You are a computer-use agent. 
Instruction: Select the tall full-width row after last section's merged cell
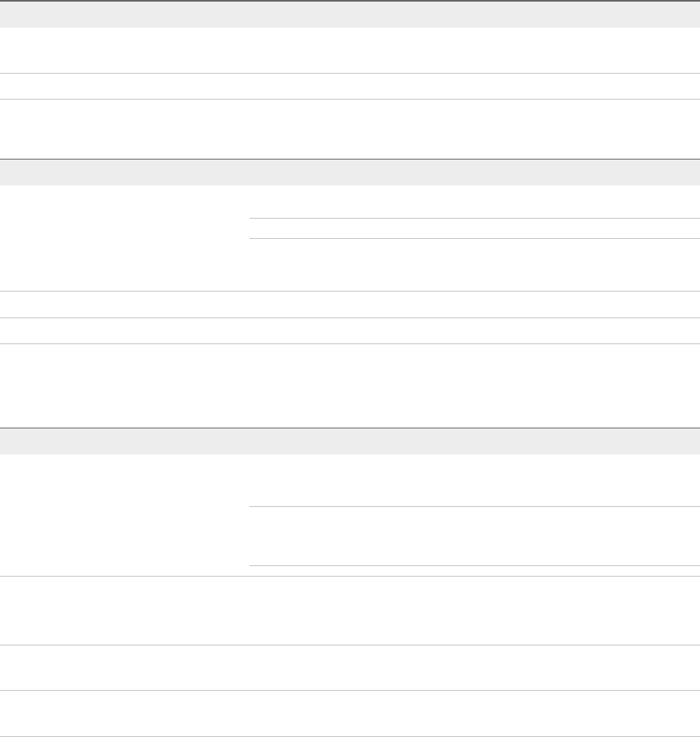(x=350, y=610)
